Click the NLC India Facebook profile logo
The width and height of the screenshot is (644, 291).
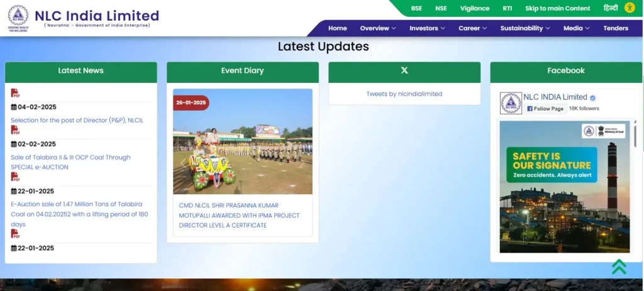tap(511, 103)
